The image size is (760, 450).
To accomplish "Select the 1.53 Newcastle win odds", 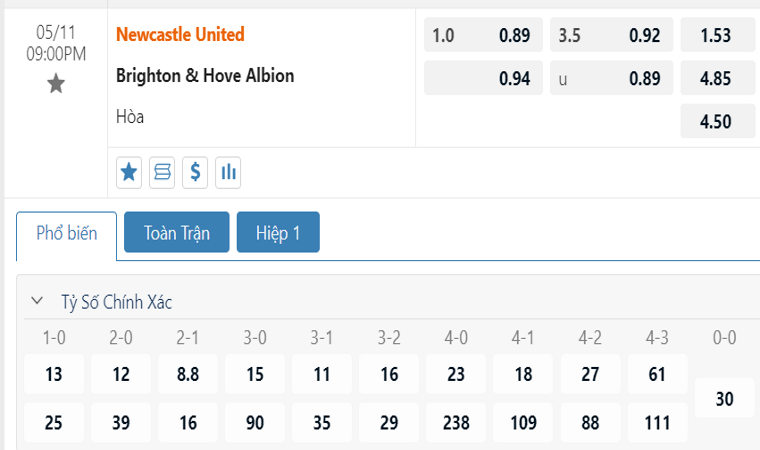I will (716, 36).
